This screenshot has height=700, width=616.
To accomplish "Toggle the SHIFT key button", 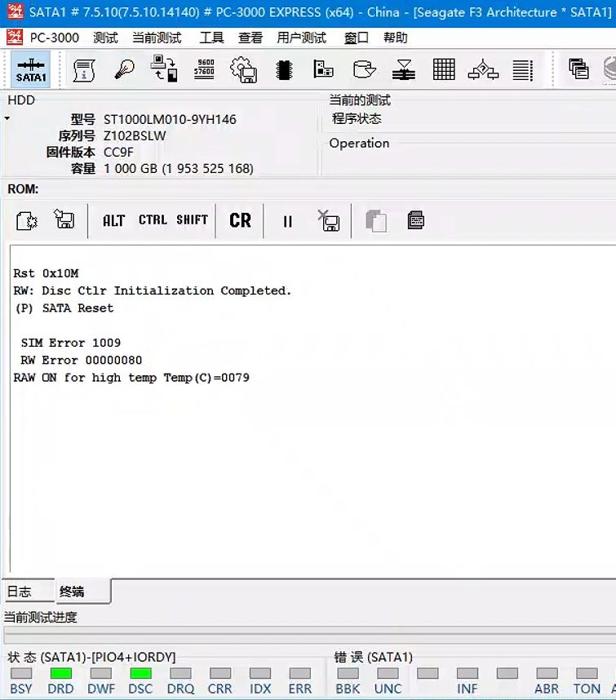I will point(192,219).
